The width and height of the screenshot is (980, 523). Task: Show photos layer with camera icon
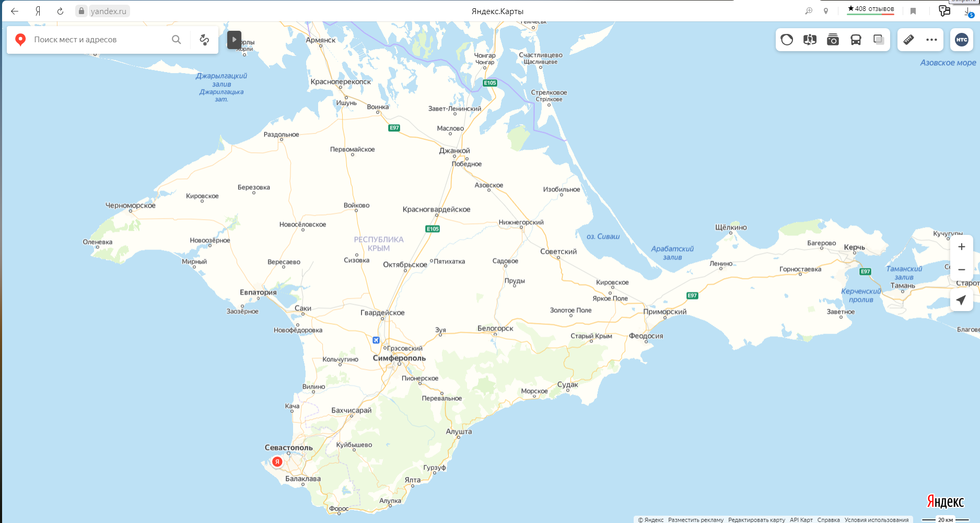point(833,40)
